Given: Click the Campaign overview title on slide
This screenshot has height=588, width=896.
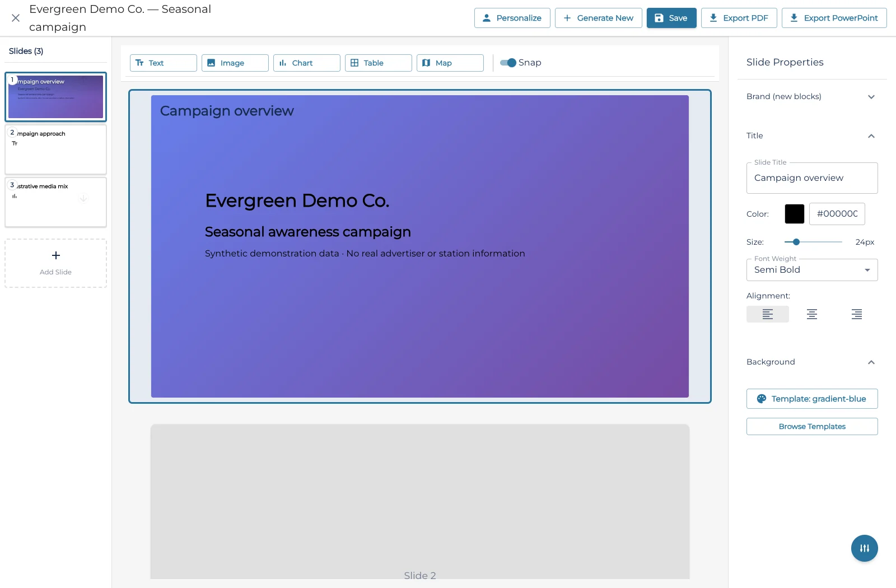Looking at the screenshot, I should pyautogui.click(x=227, y=111).
